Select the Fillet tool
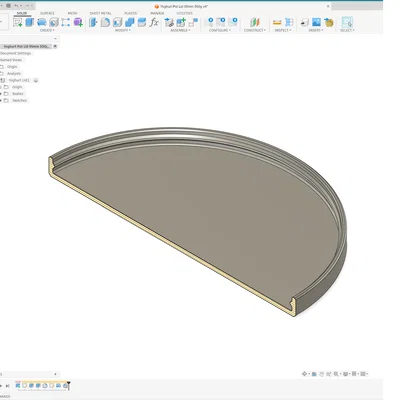This screenshot has width=400, height=400. [105, 22]
